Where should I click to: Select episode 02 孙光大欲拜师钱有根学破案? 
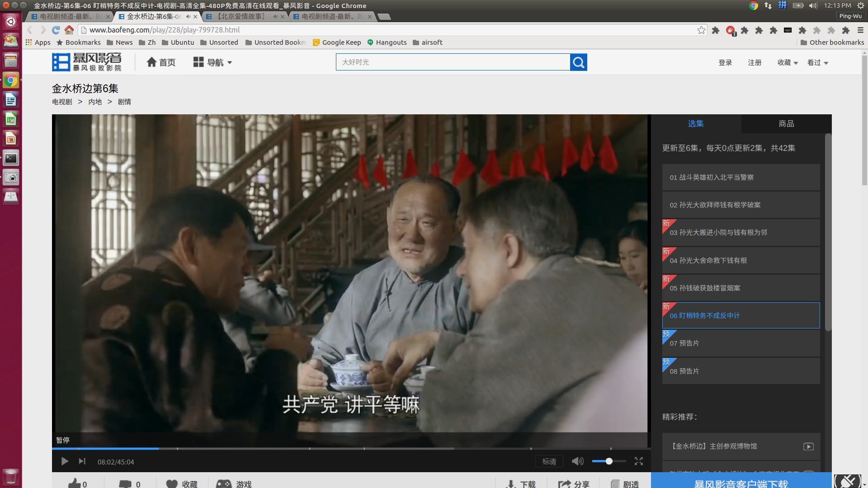(x=741, y=205)
